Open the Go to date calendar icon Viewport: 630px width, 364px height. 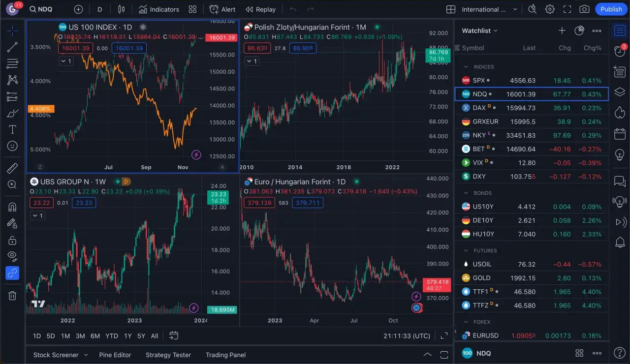[x=174, y=335]
